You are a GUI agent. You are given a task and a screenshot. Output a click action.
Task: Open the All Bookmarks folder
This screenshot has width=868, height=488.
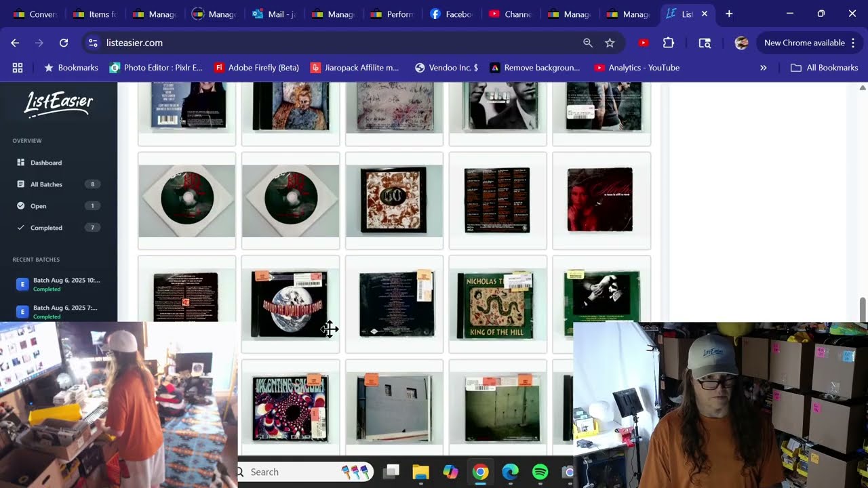(x=825, y=68)
